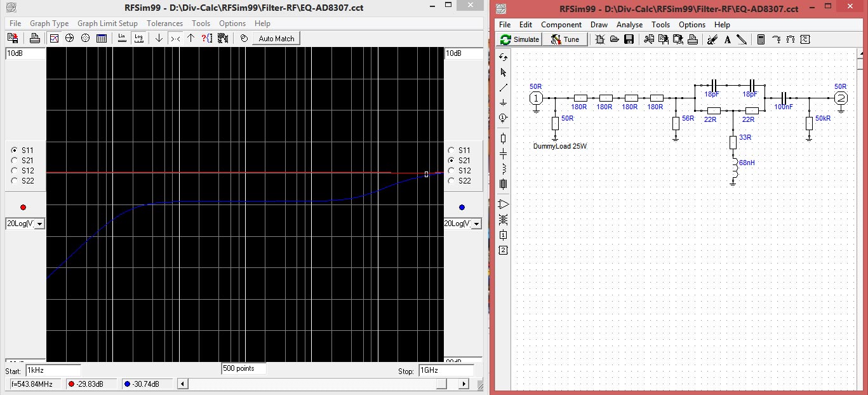Pick the inductor component tool
868x395 pixels.
504,169
